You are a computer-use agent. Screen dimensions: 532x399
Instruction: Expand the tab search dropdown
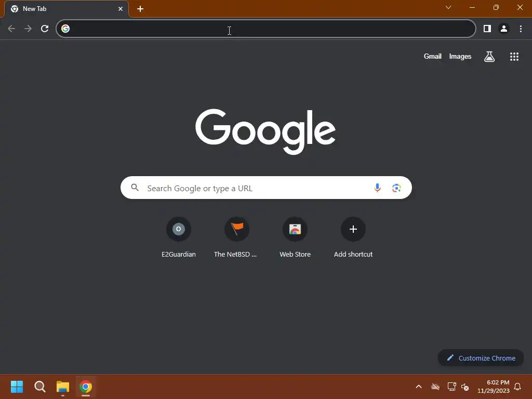[x=448, y=7]
